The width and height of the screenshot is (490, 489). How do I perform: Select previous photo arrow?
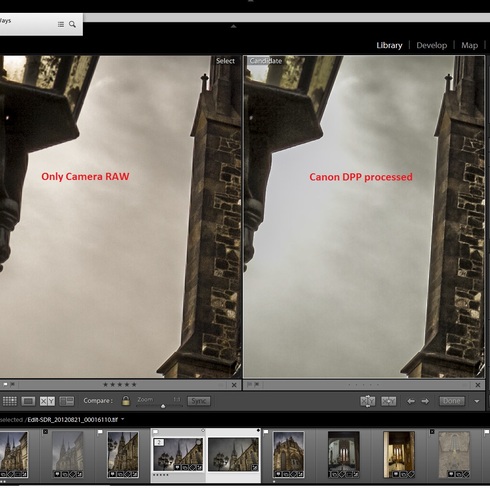click(x=411, y=401)
